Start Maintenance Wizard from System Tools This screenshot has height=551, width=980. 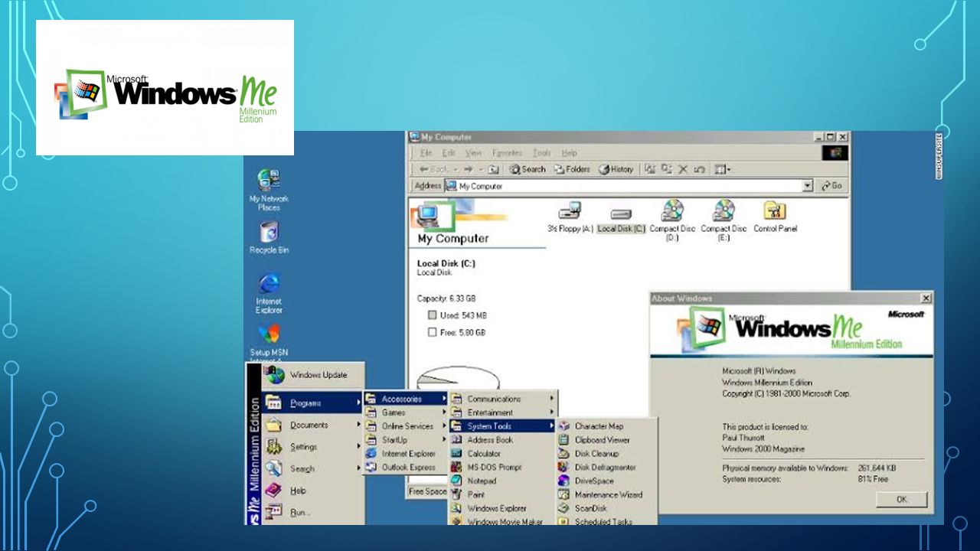(x=606, y=495)
